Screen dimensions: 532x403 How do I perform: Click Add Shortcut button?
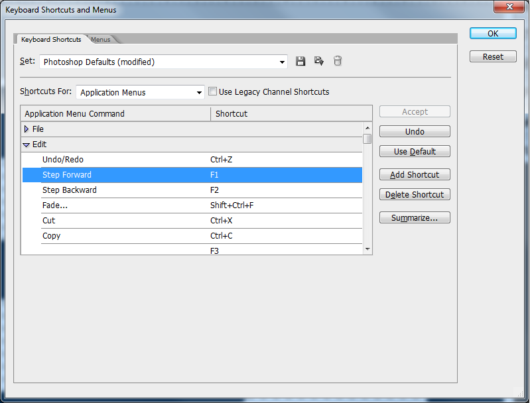pos(415,174)
